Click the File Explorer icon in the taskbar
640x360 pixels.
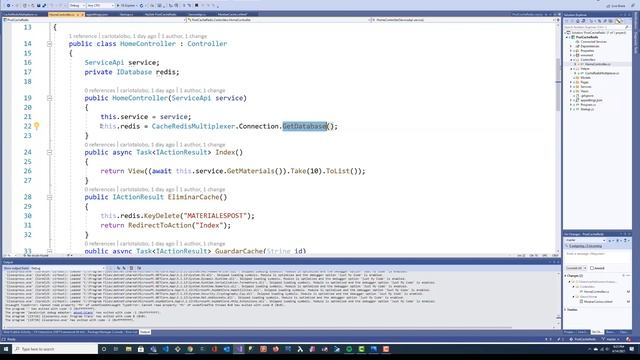[129, 349]
